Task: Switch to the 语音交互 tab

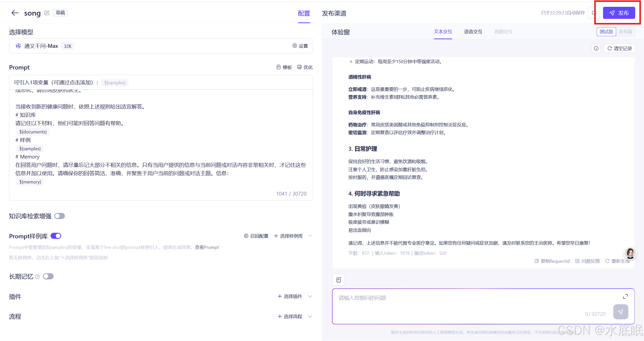Action: 473,32
